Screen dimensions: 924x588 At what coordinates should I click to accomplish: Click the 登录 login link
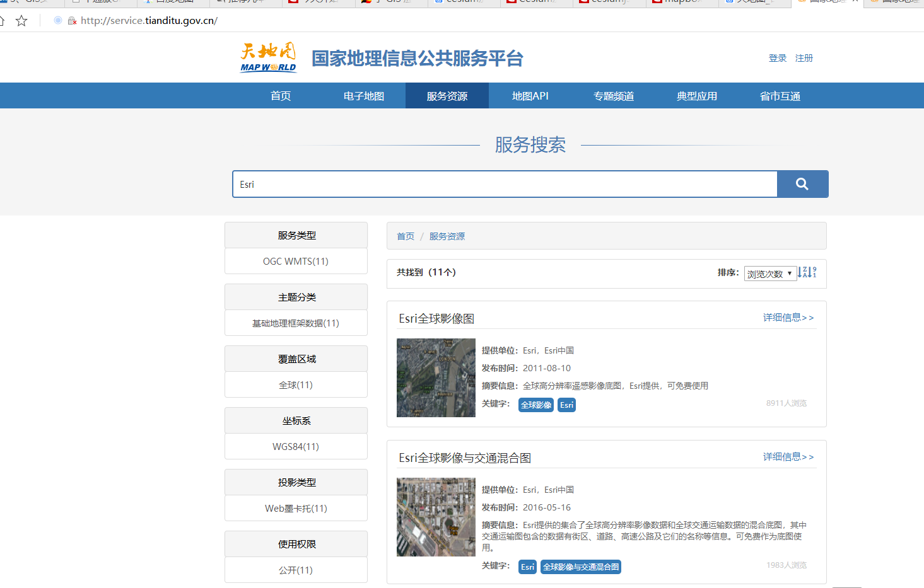coord(778,58)
